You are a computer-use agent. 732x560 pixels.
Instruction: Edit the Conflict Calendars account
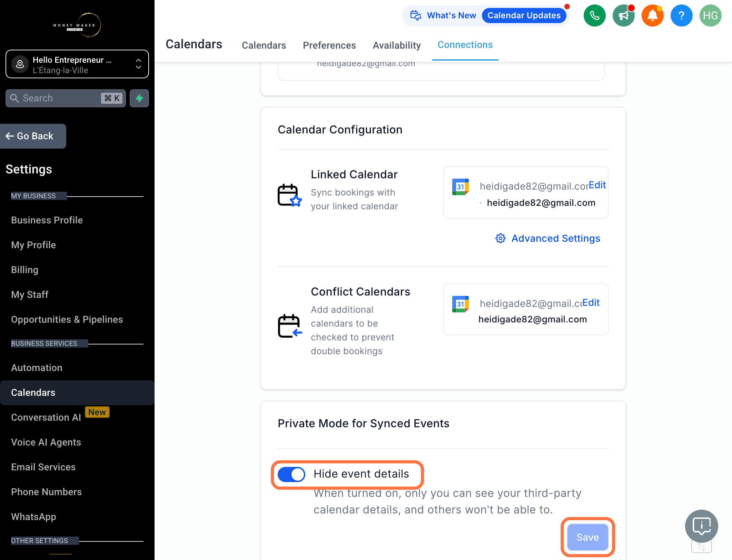[x=591, y=302]
